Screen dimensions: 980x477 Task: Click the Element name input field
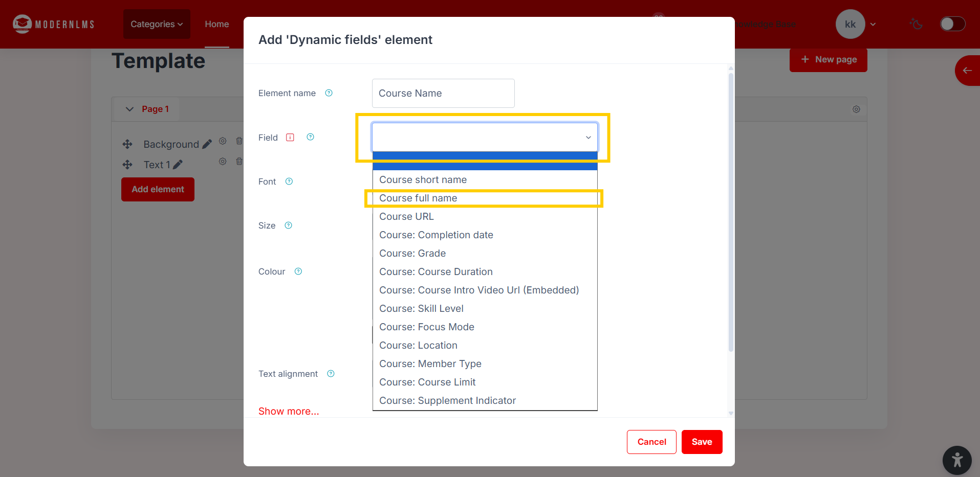tap(443, 93)
